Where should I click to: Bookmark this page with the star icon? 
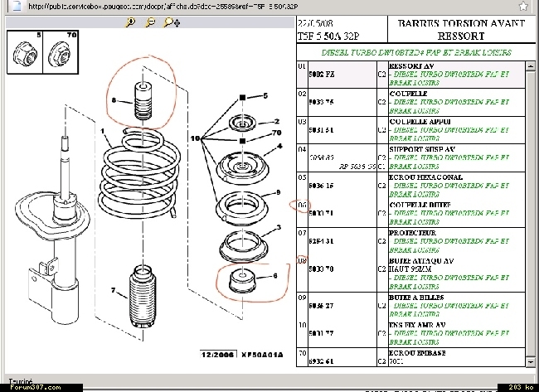(523, 6)
